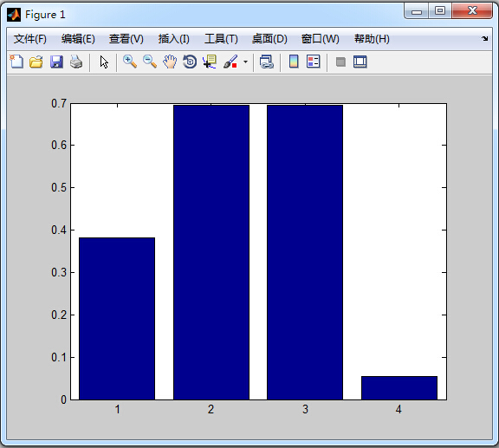Expand the toolbar dock arrow at menu bar end
The height and width of the screenshot is (448, 499).
484,38
